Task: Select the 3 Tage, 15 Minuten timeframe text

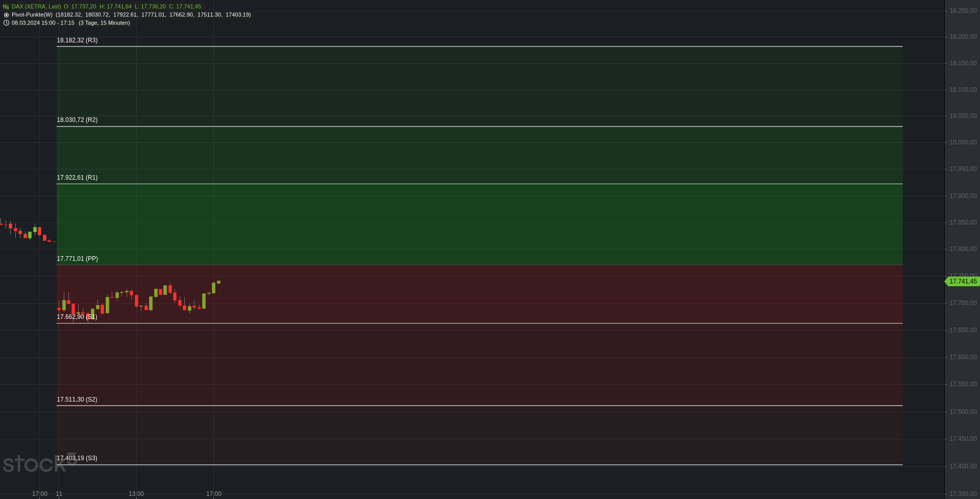Action: point(104,23)
